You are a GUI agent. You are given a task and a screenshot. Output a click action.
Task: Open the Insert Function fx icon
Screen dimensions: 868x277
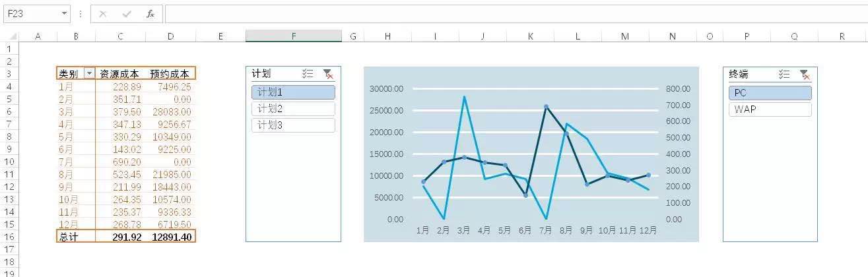[150, 14]
